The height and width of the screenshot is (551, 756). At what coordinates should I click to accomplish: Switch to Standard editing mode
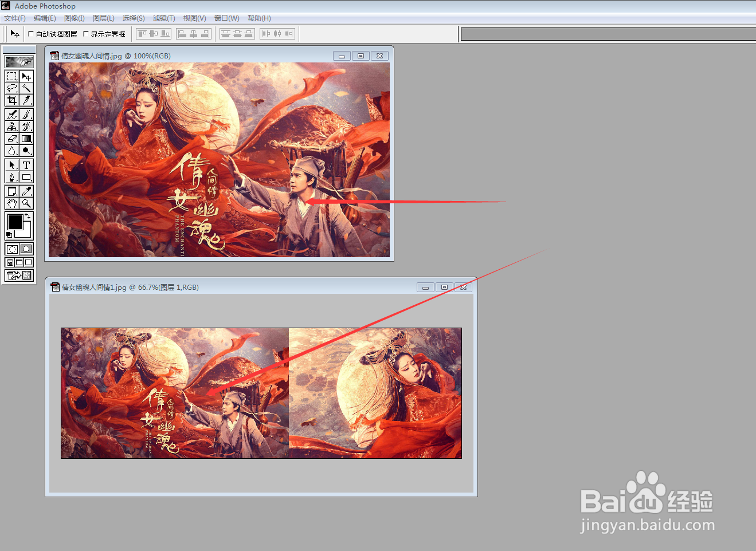point(12,249)
